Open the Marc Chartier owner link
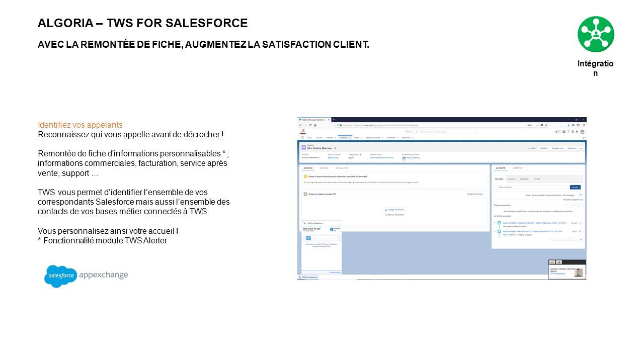644x362 pixels. 412,157
